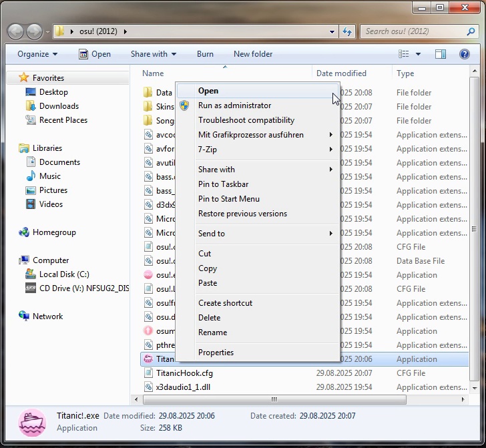This screenshot has height=448, width=486.
Task: Click the Local Disk (C:) drive icon
Action: pyautogui.click(x=31, y=274)
